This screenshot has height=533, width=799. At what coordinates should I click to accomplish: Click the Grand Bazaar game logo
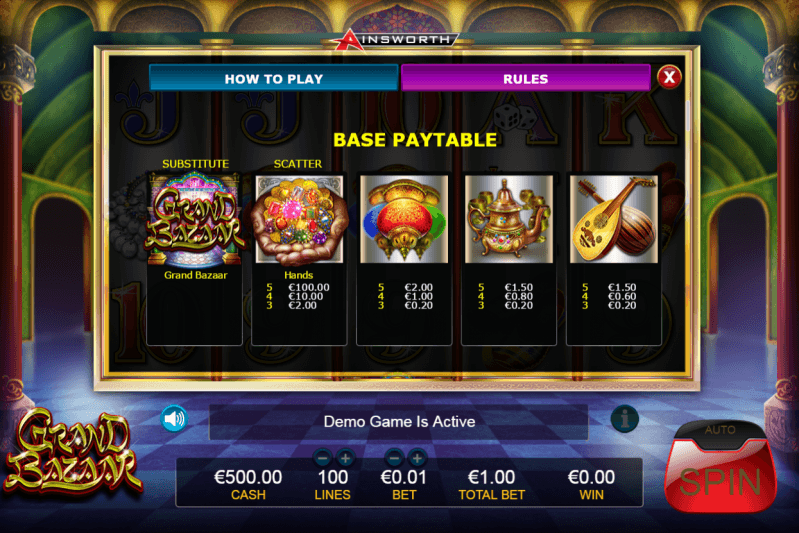(72, 454)
